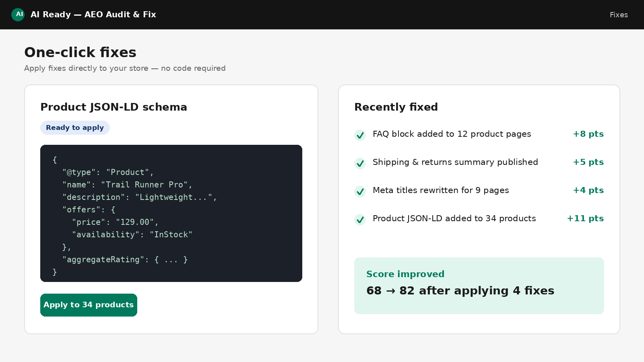
Task: Click the "aggregateRating" code line
Action: click(125, 259)
